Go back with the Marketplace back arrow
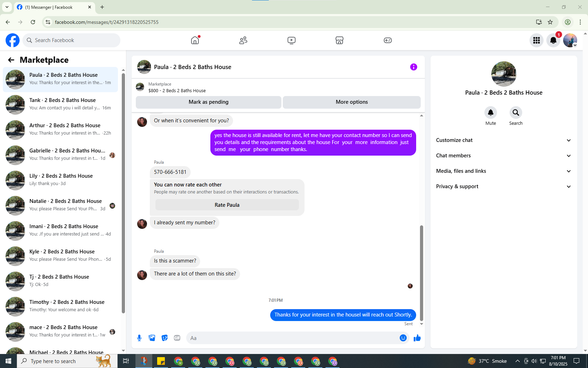Image resolution: width=588 pixels, height=368 pixels. pyautogui.click(x=11, y=60)
